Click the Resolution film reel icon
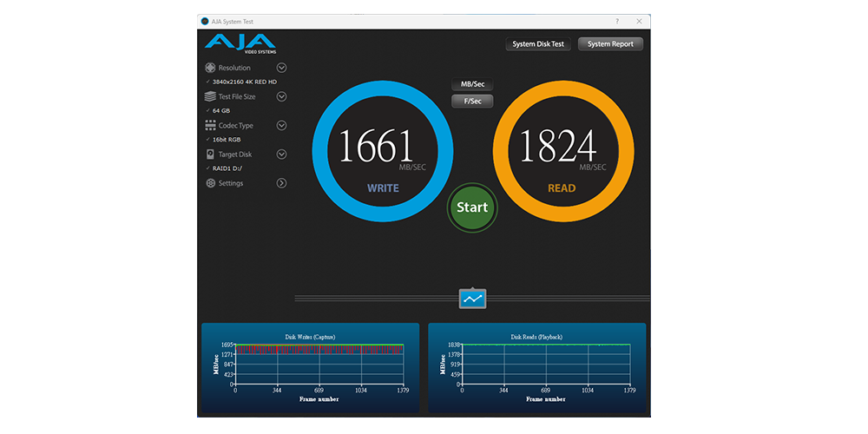This screenshot has width=868, height=434. (210, 68)
